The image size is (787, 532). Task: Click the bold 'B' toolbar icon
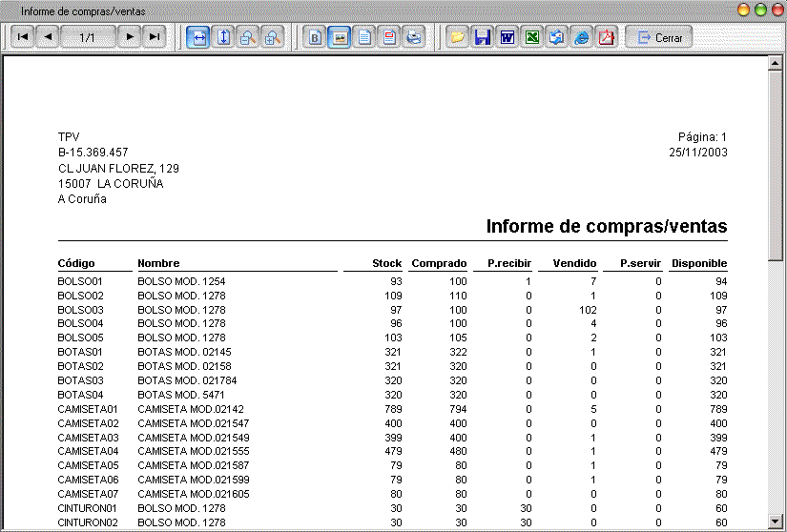pyautogui.click(x=316, y=37)
